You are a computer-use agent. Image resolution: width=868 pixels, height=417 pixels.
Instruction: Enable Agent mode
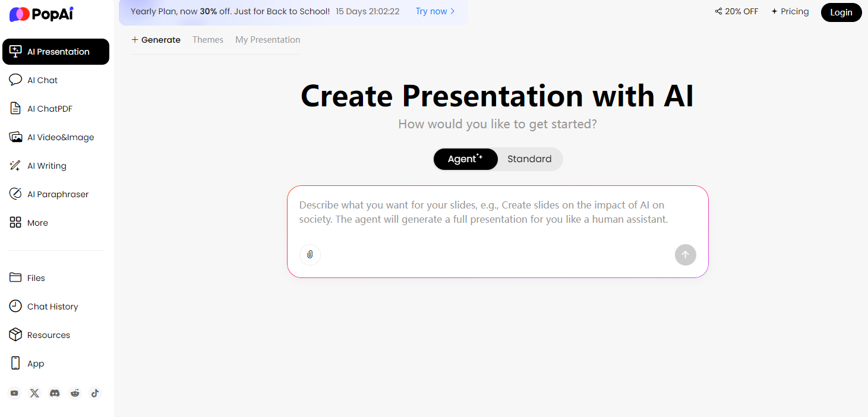click(465, 159)
